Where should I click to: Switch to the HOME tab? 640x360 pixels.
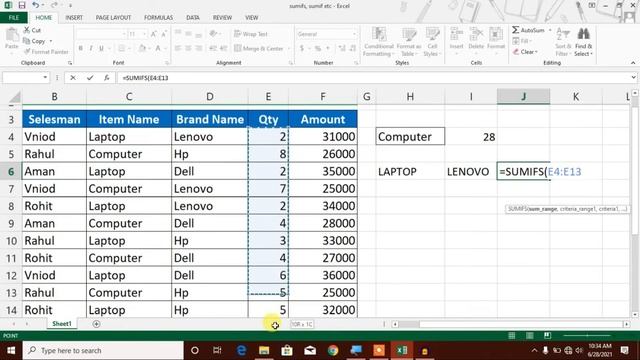point(43,18)
